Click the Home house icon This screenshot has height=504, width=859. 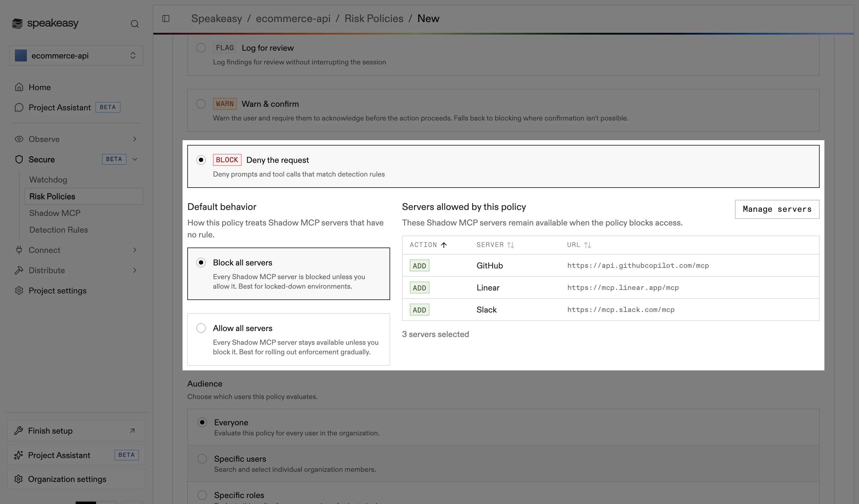point(19,87)
